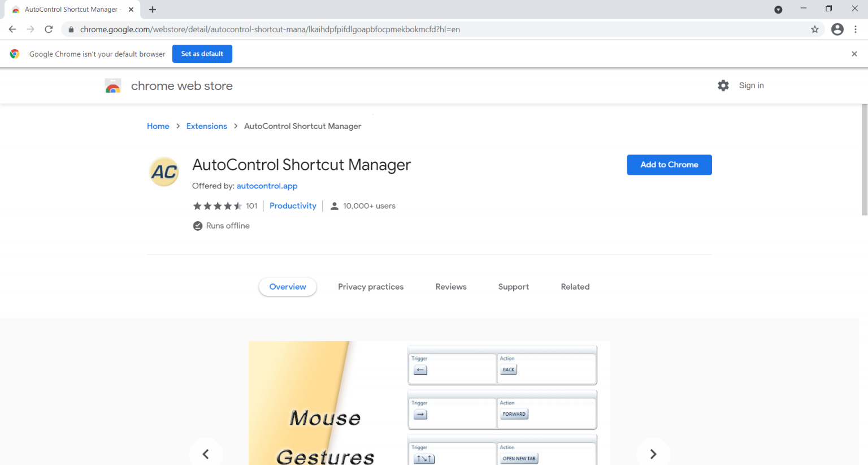The image size is (868, 465).
Task: Click the 4.5 star rating display
Action: click(x=216, y=205)
